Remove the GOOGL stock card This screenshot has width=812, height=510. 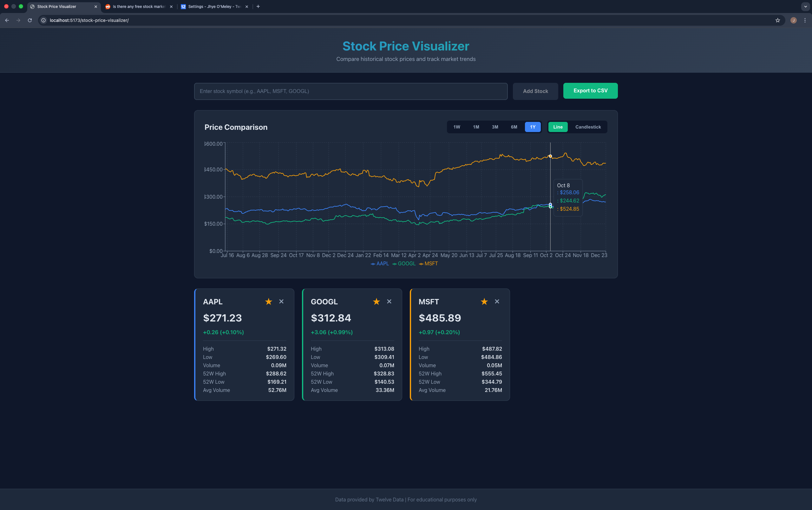389,301
